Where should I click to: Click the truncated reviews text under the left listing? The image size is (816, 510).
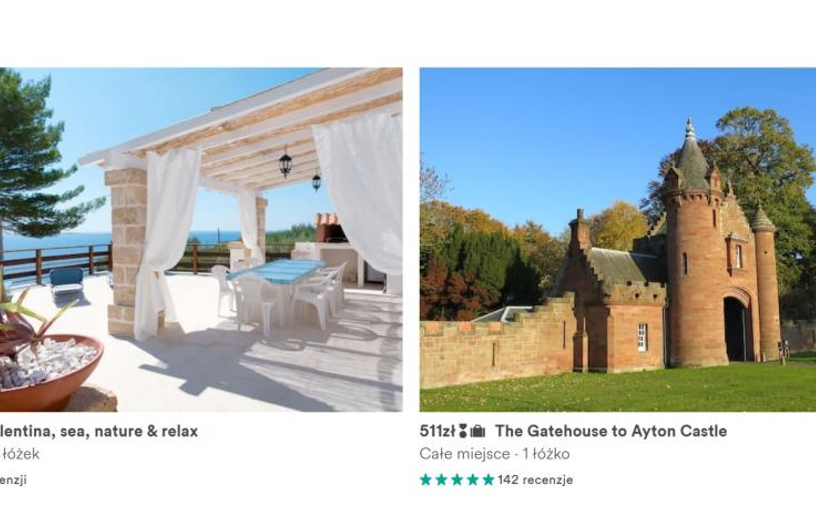(x=13, y=479)
